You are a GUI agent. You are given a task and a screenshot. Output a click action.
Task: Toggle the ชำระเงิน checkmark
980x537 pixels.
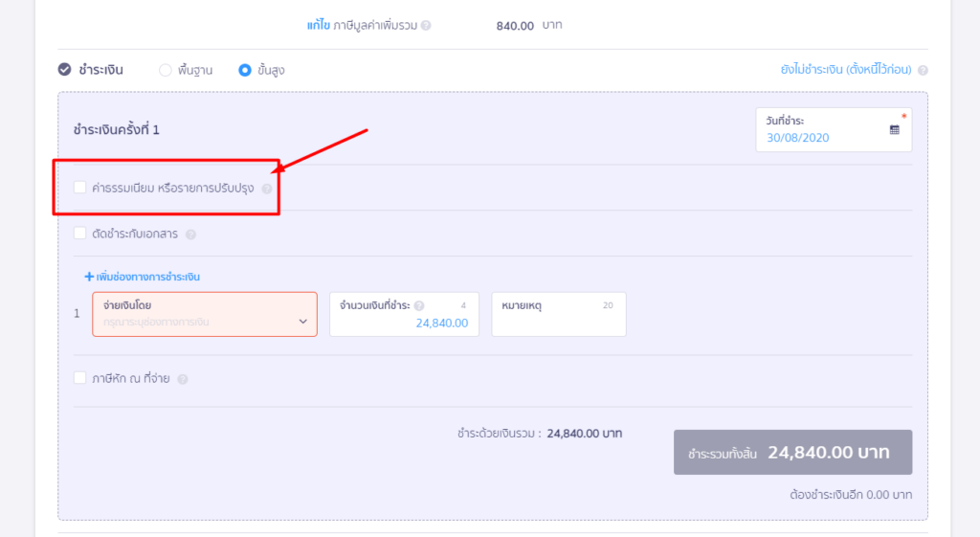tap(64, 69)
